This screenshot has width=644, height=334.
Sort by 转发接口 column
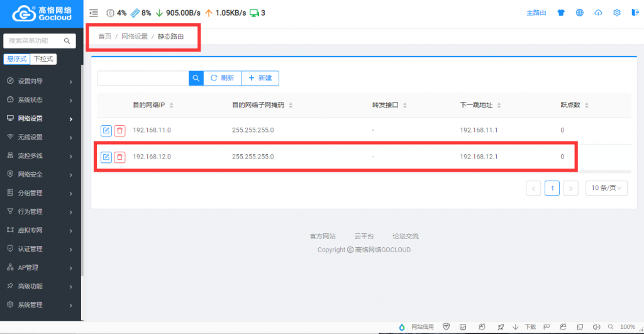(x=404, y=105)
